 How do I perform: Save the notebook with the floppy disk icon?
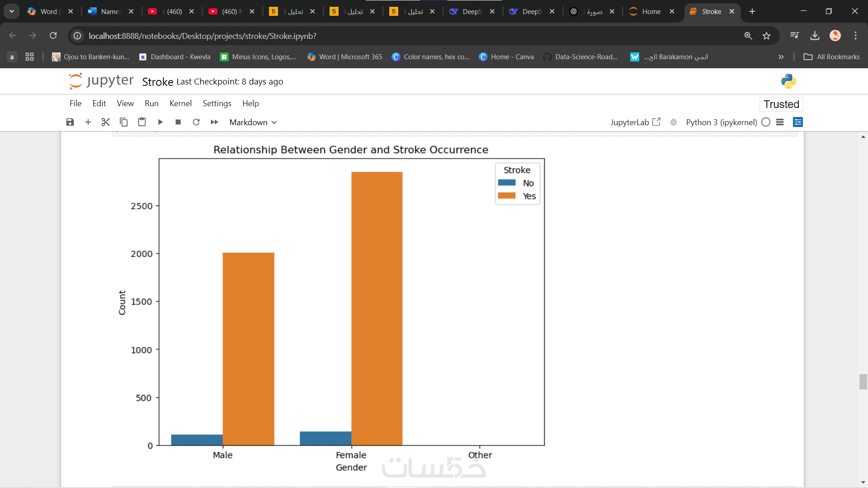pos(70,122)
